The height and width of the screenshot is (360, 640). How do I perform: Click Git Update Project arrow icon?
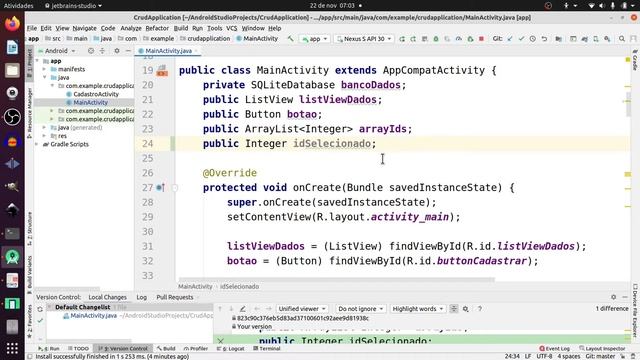pos(510,39)
